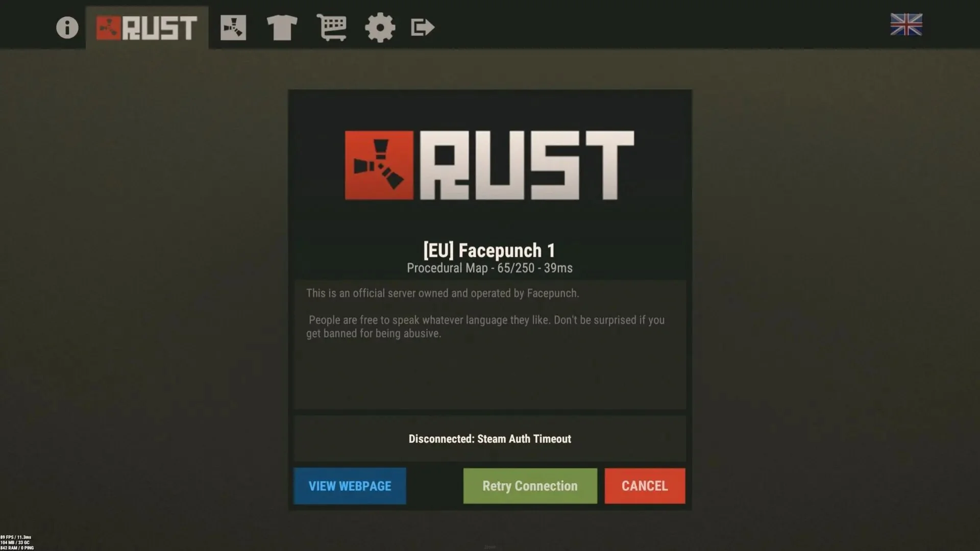Click the Retry Connection button
The height and width of the screenshot is (551, 980).
530,486
